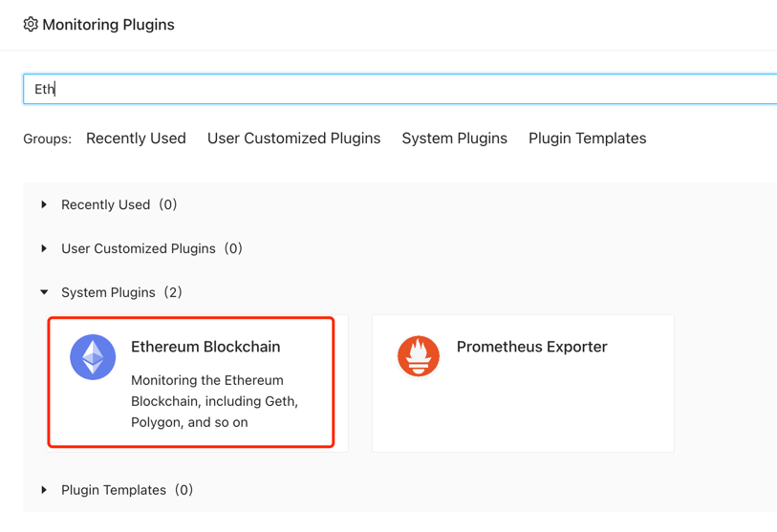The width and height of the screenshot is (777, 532).
Task: Focus the plugin search field containing "Eth"
Action: click(401, 89)
